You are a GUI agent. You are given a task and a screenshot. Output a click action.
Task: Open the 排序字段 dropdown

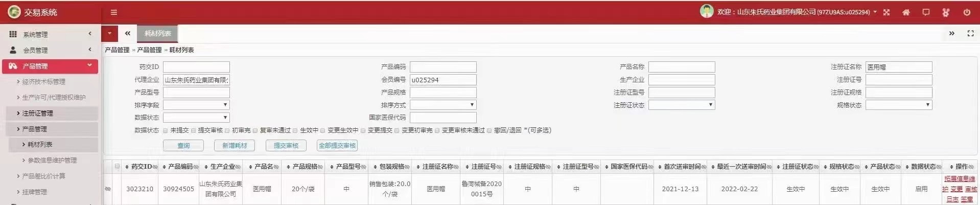(196, 105)
